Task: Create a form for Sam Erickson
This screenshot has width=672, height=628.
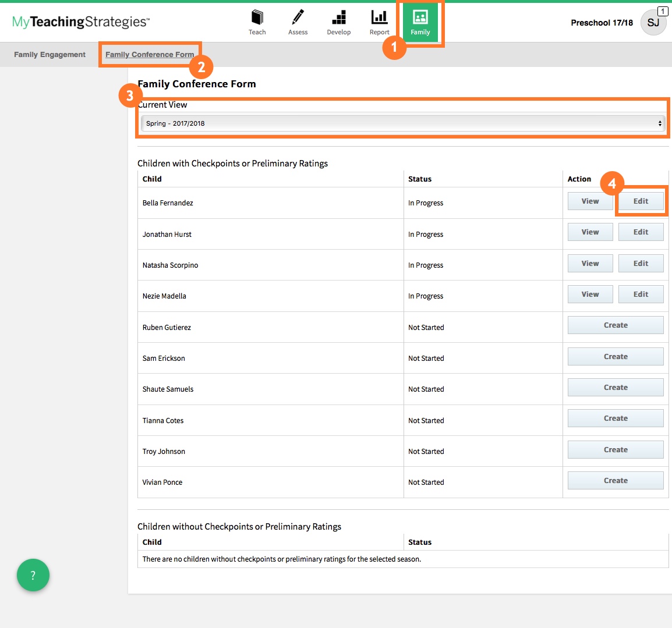Action: 616,357
